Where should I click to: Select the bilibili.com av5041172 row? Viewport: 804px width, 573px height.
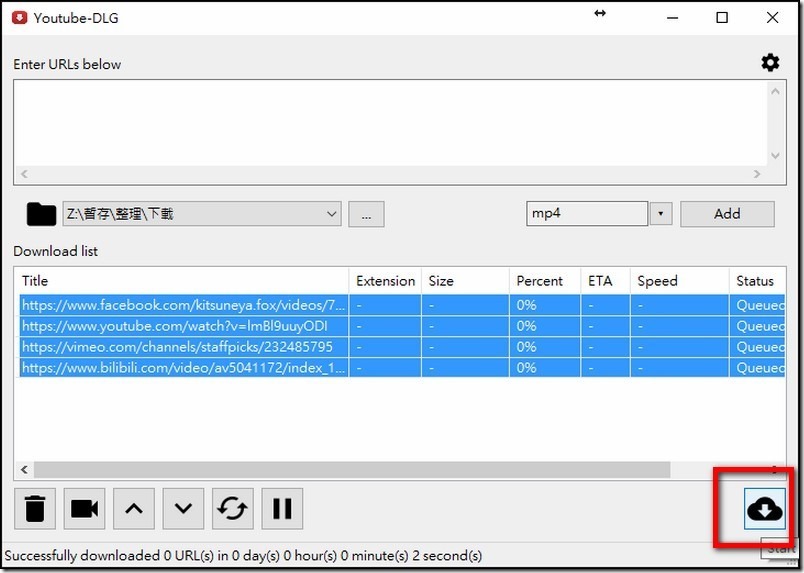[x=402, y=368]
